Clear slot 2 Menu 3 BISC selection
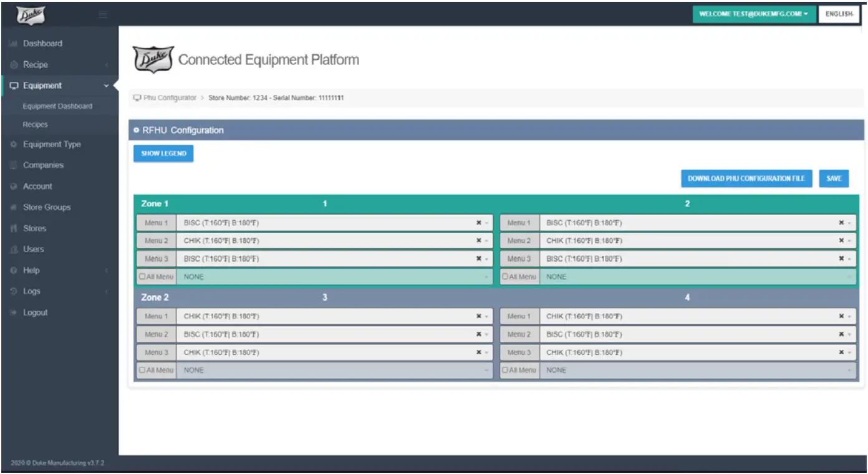This screenshot has height=474, width=868. 841,259
